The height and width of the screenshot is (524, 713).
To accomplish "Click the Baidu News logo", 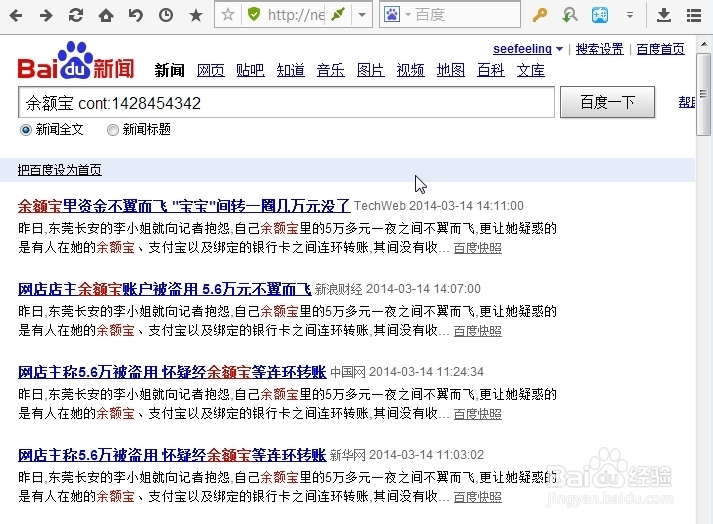I will [76, 61].
